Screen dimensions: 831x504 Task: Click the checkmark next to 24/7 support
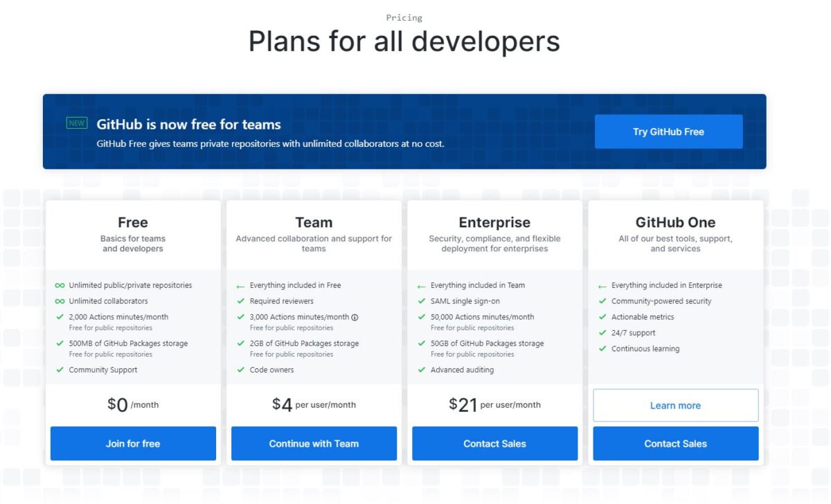[x=602, y=332]
